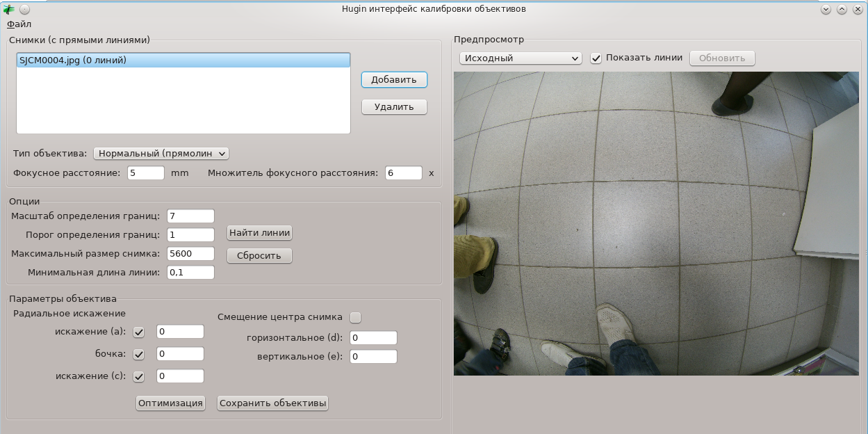Toggle the Показать линии checkbox
Image resolution: width=868 pixels, height=434 pixels.
click(x=596, y=58)
